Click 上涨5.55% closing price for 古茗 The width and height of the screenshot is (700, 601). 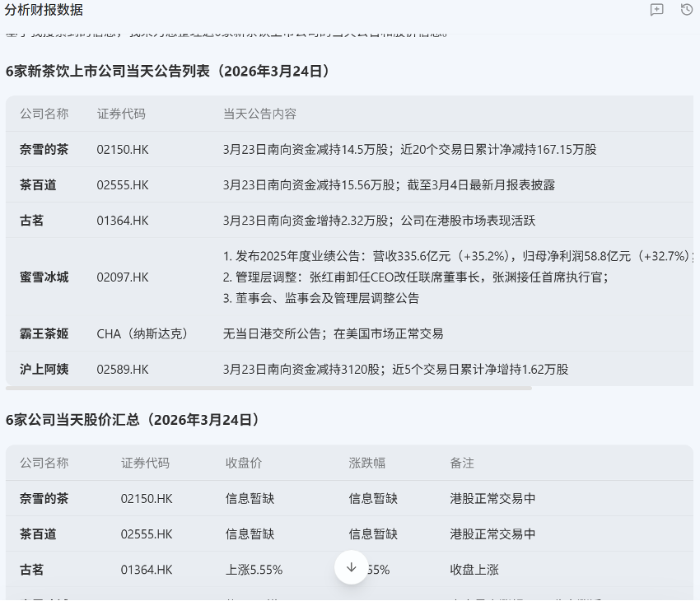pyautogui.click(x=254, y=570)
